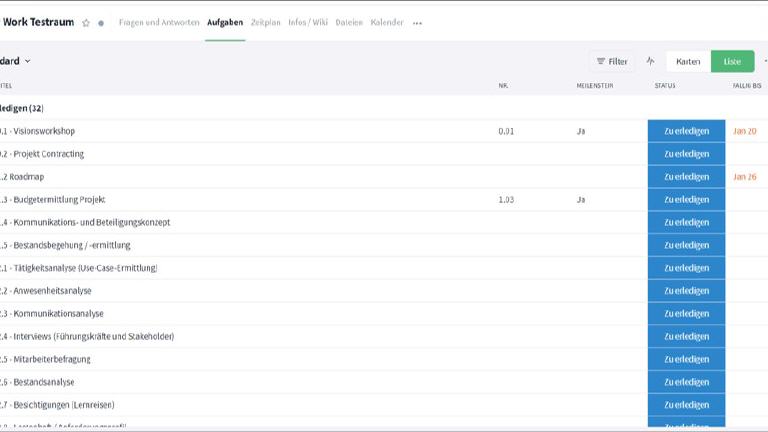The image size is (768, 432).
Task: Expand the view name dropdown chevron
Action: (28, 61)
